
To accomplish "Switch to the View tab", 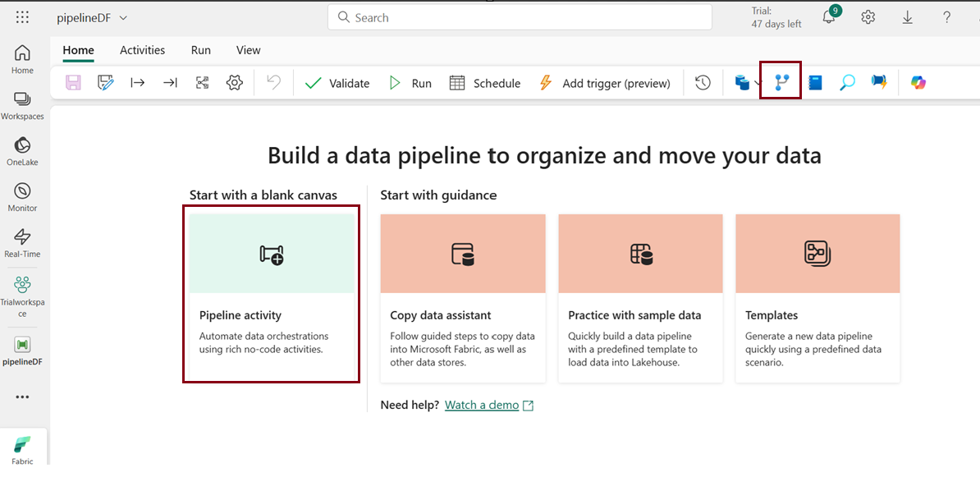I will pyautogui.click(x=248, y=51).
